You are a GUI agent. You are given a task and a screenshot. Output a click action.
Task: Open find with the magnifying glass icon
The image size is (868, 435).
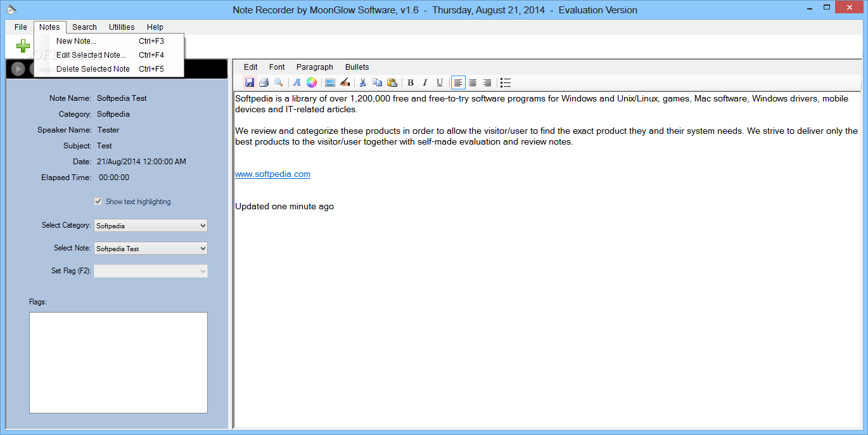[x=278, y=82]
